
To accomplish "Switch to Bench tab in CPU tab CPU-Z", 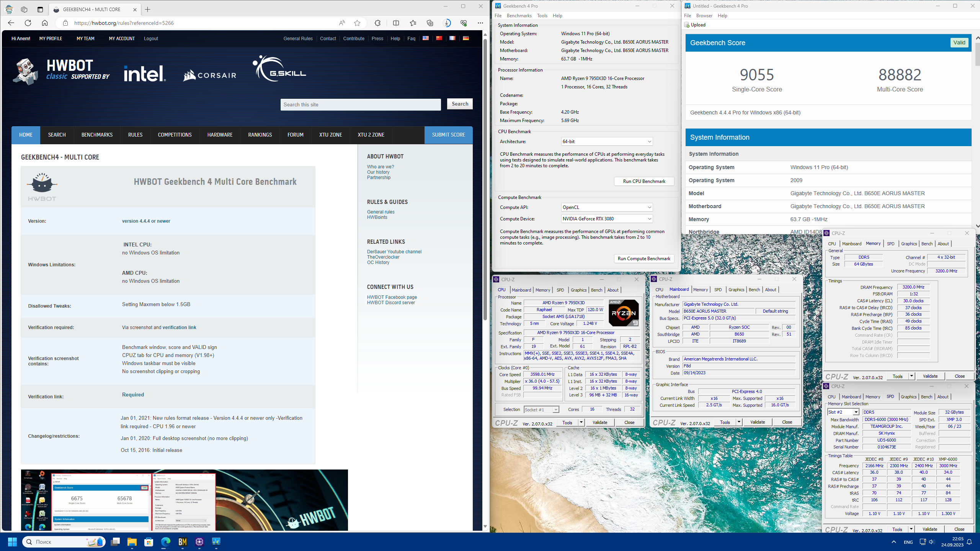I will click(596, 290).
